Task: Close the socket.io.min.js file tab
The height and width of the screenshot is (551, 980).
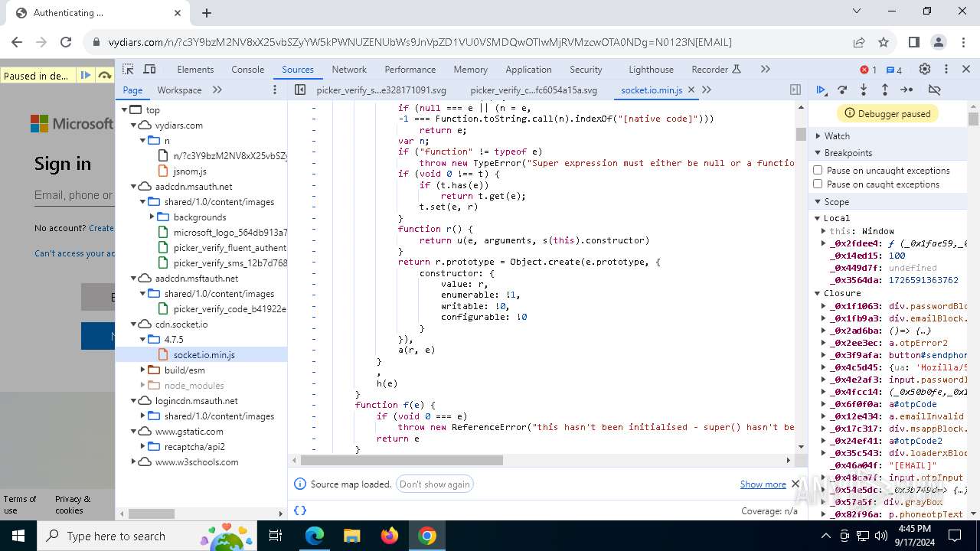Action: pos(691,90)
